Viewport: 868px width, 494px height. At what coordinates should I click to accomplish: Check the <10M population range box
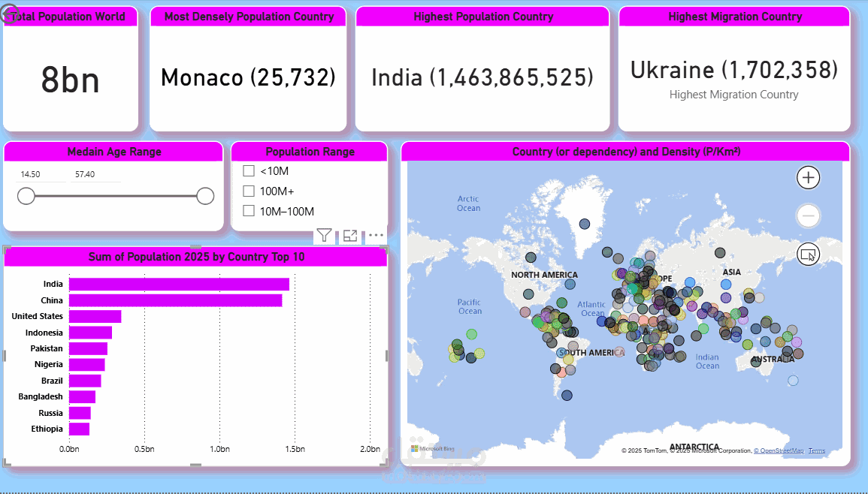point(249,171)
